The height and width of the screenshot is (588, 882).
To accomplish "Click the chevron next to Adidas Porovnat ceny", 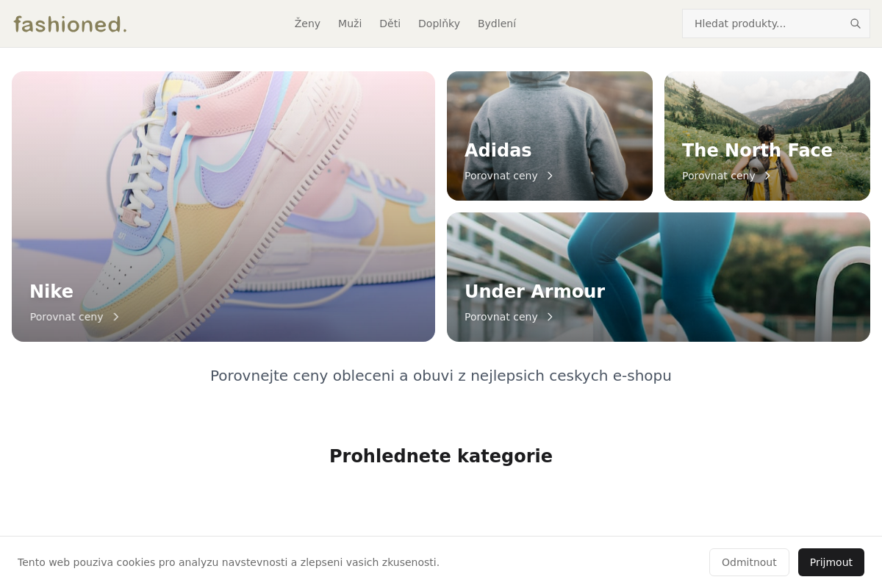I will [x=550, y=176].
